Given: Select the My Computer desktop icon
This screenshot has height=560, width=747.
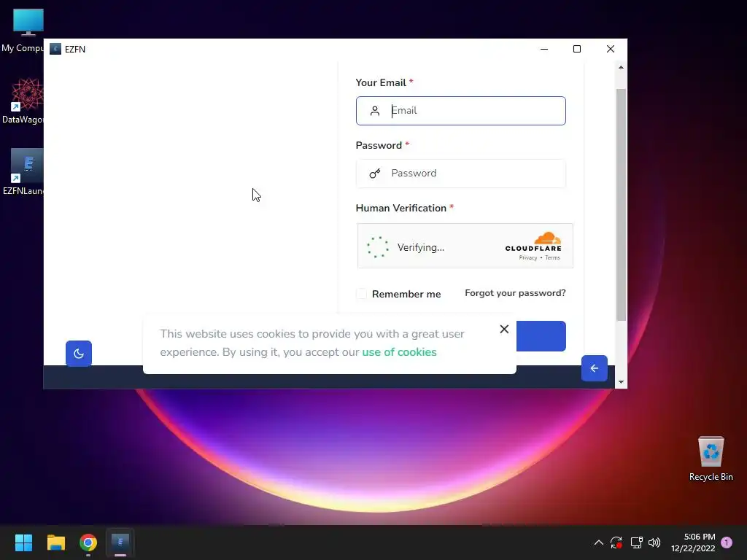Looking at the screenshot, I should [x=23, y=30].
